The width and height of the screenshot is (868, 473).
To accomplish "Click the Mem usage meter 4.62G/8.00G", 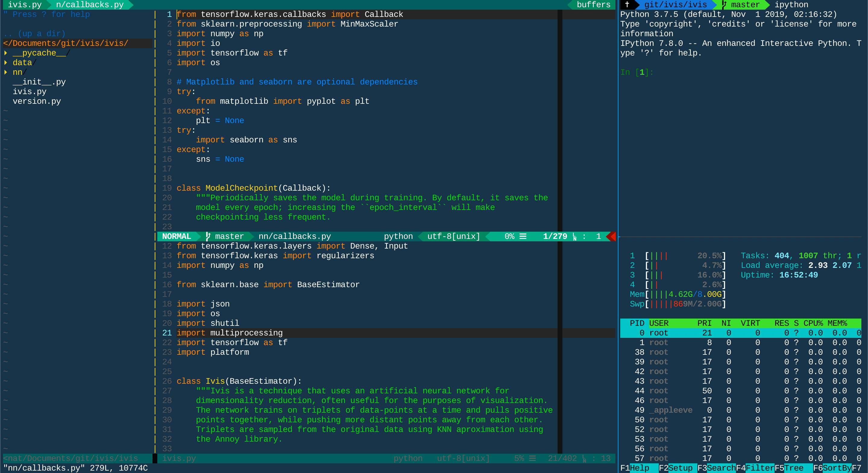I will 678,294.
